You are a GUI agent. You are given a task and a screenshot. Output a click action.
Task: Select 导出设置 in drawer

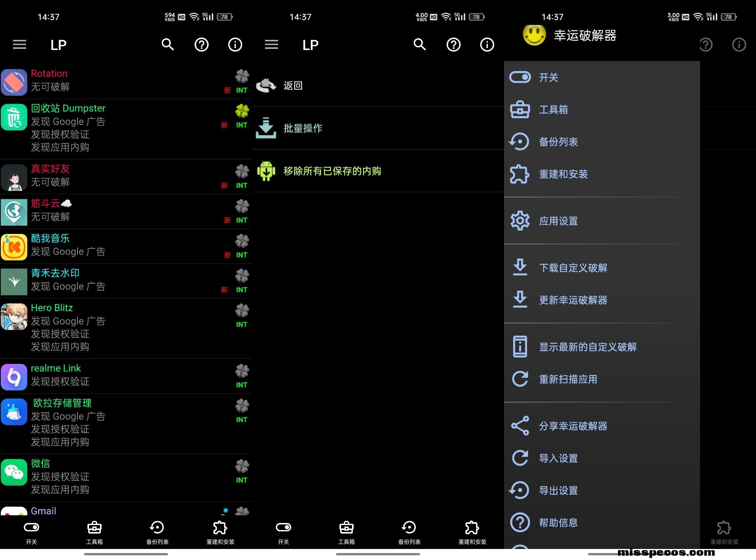click(602, 491)
